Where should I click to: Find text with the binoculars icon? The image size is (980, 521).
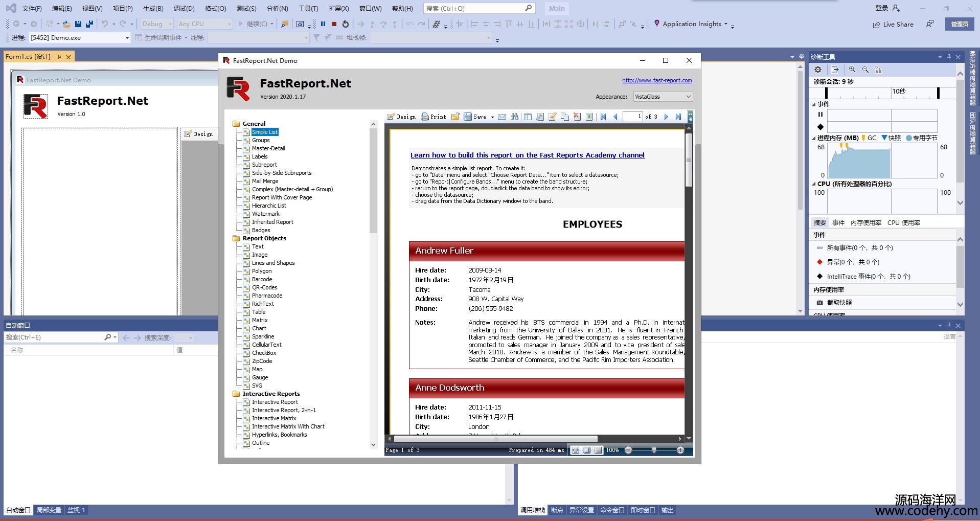click(515, 117)
